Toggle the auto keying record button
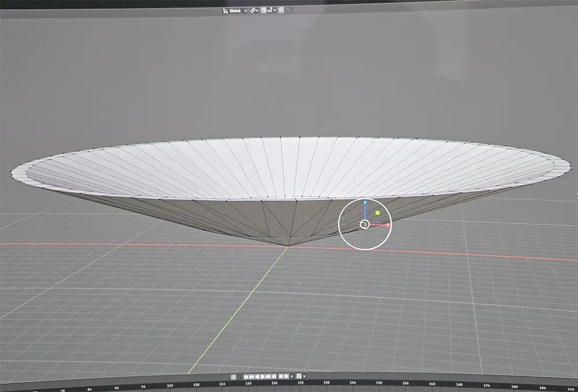578x392 pixels. pyautogui.click(x=234, y=377)
